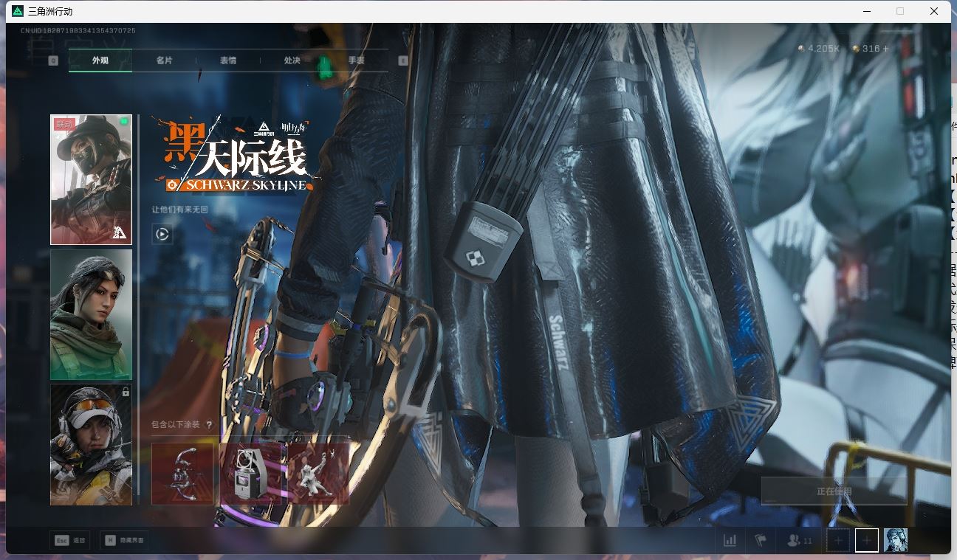This screenshot has width=957, height=560.
Task: Click the highlighted plus squad slot
Action: coord(867,540)
